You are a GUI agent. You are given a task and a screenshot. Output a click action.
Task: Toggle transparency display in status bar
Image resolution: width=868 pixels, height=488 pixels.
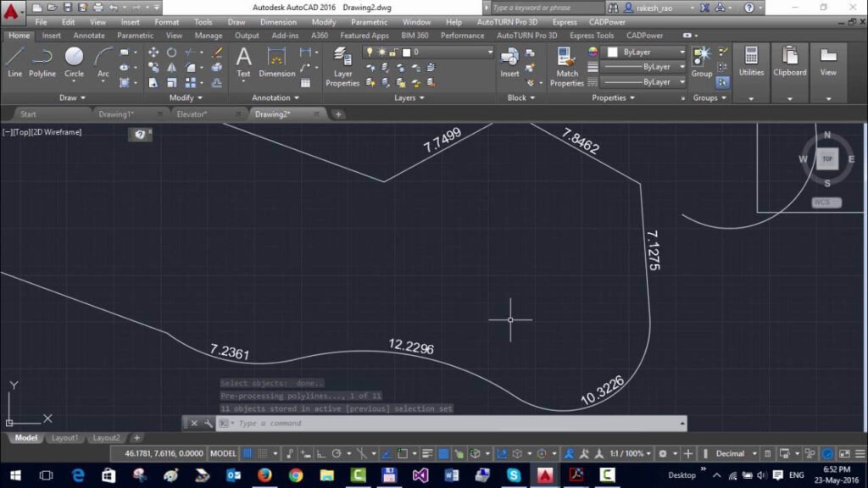443,454
